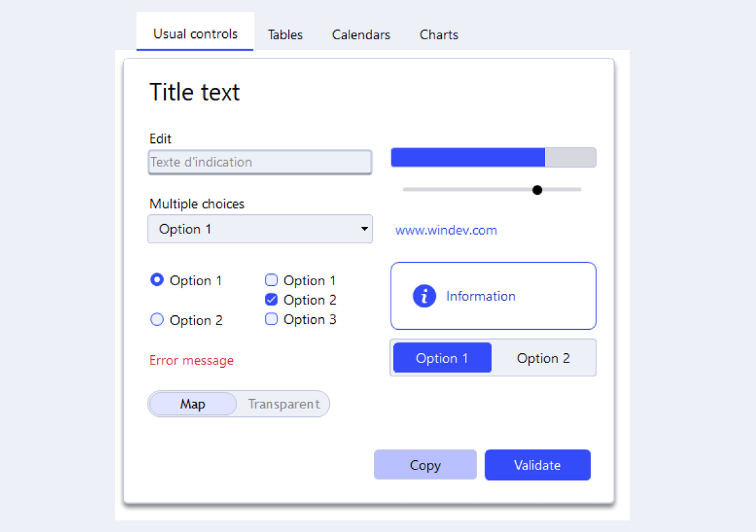The image size is (756, 532).
Task: Click the Edit text input field
Action: tap(260, 162)
